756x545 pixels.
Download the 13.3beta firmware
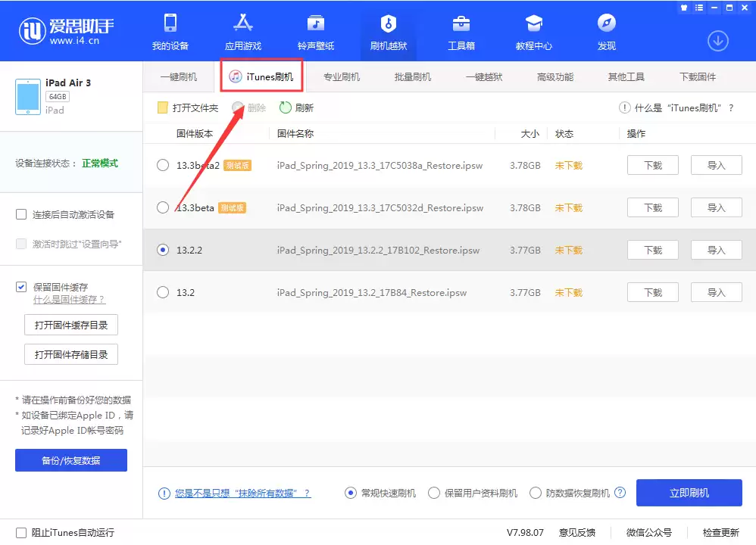coord(653,207)
